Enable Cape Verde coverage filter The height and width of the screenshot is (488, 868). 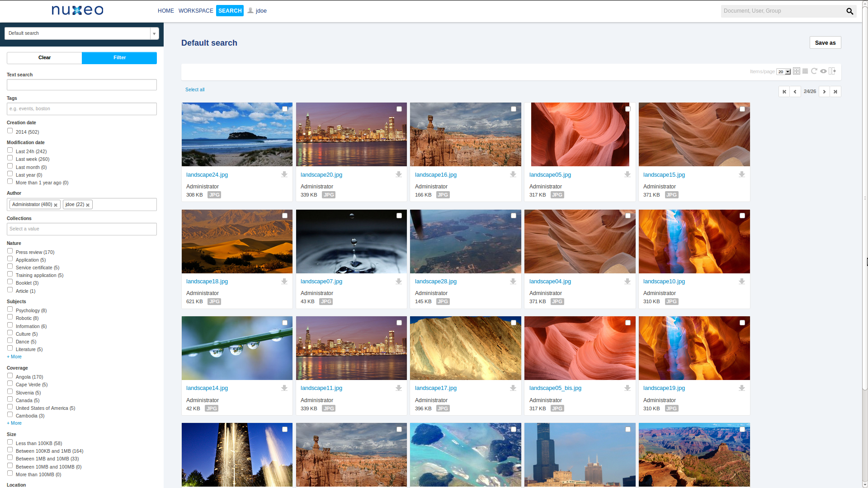pyautogui.click(x=10, y=384)
